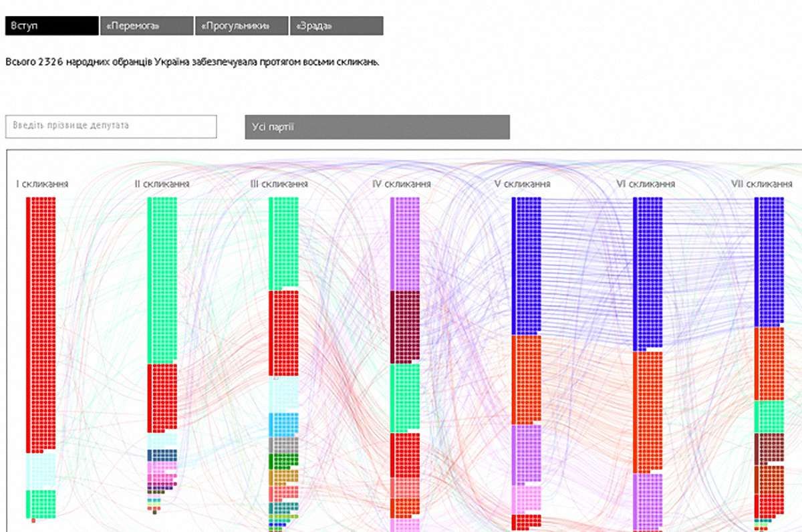Click the sentence about 2326 народних обранців
Viewport: 802px width, 532px height.
[192, 62]
